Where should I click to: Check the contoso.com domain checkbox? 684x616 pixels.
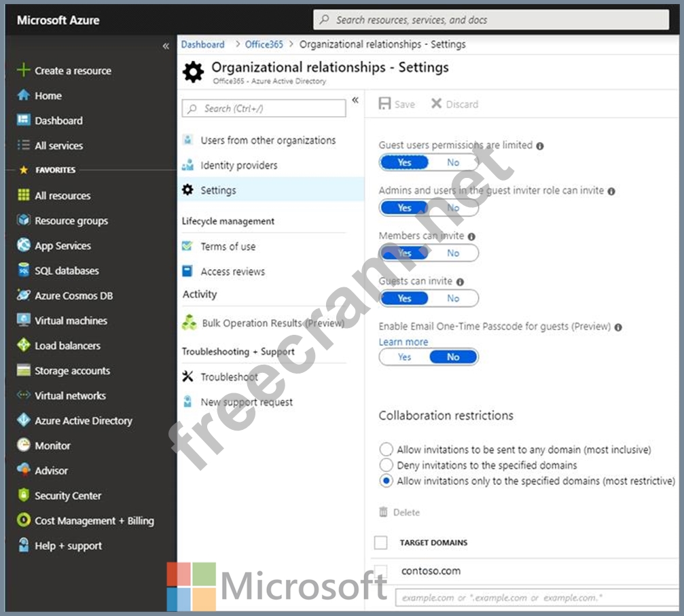[x=381, y=571]
